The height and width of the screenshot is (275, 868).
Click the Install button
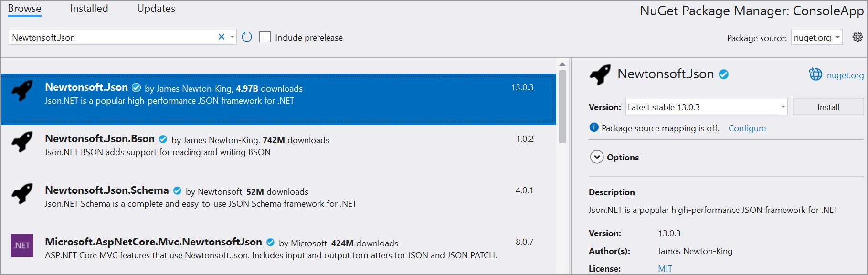(x=828, y=106)
